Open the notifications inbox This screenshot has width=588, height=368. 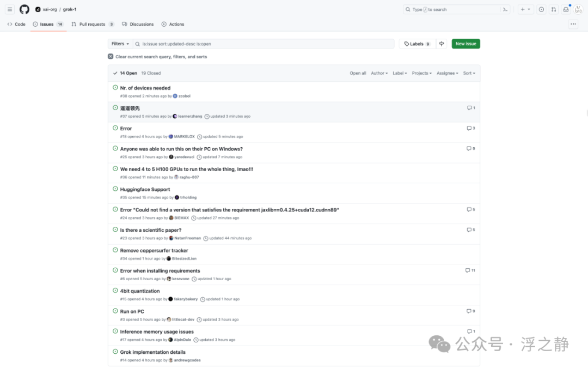click(566, 9)
